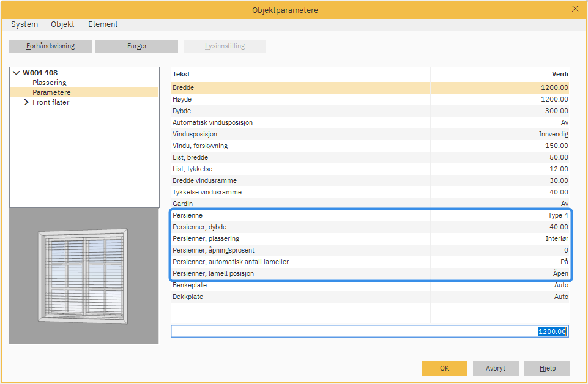
Task: Click the value input field showing 1200.00
Action: tap(370, 331)
